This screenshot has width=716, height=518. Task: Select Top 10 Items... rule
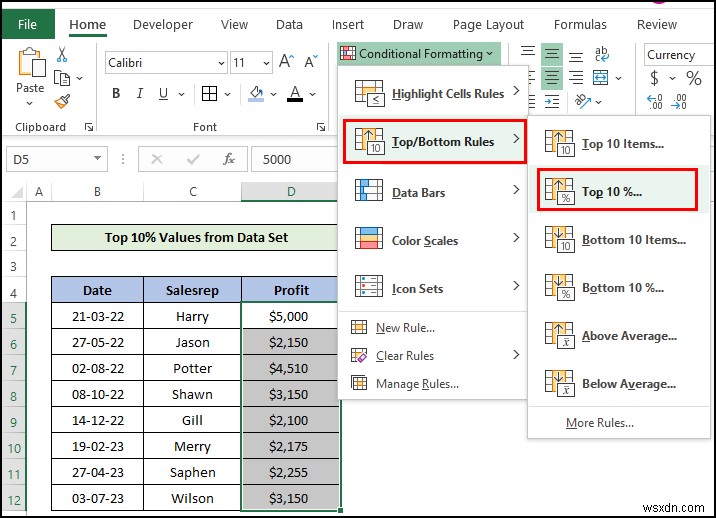tap(619, 143)
